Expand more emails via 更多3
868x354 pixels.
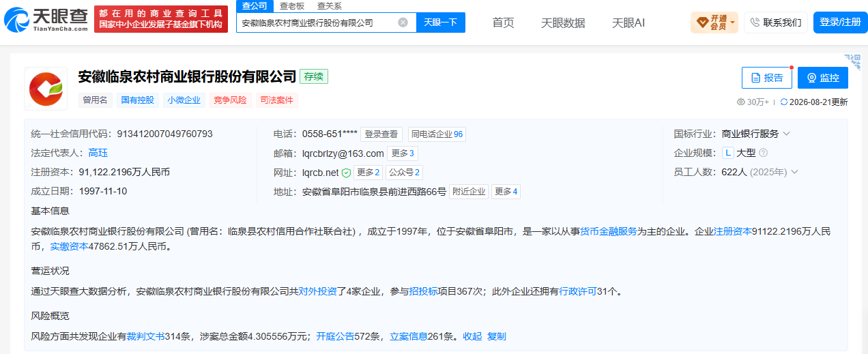(x=403, y=153)
